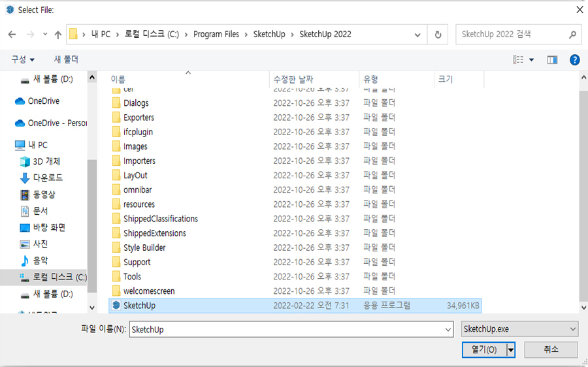This screenshot has width=588, height=367.
Task: Select the omnibar folder
Action: click(138, 189)
